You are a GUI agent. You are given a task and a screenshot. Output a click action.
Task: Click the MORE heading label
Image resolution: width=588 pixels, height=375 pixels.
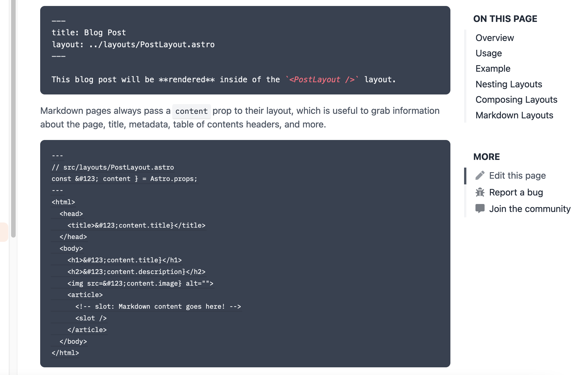click(x=487, y=156)
